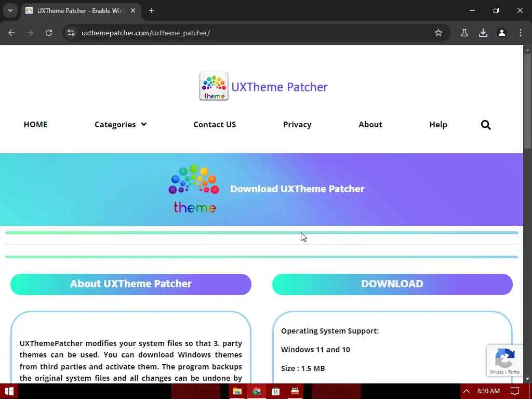Screen dimensions: 532x399
Task: Open File Explorer from the taskbar
Action: pos(237,392)
